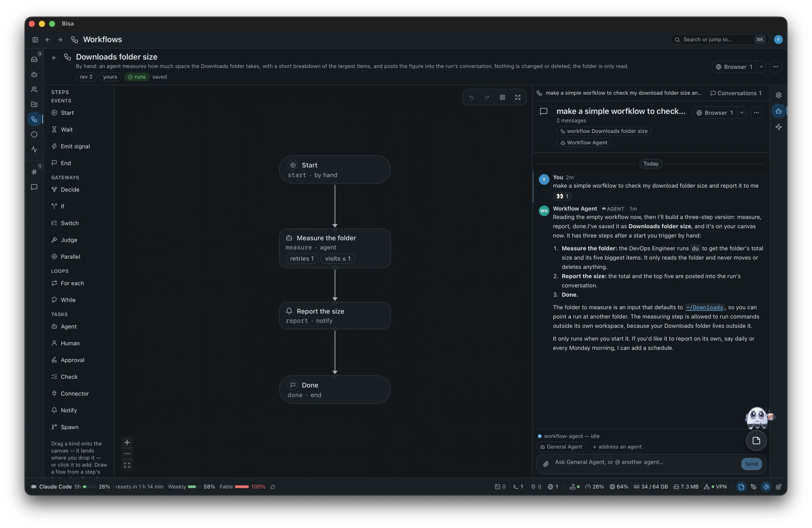Select the Workflows icon in left sidebar

tap(35, 119)
